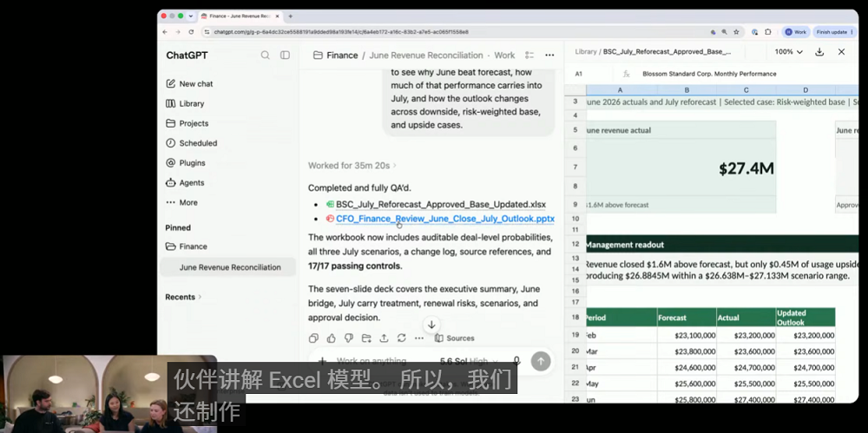Select June Revenue Reconciliation chat in sidebar
The image size is (868, 433).
tap(229, 267)
